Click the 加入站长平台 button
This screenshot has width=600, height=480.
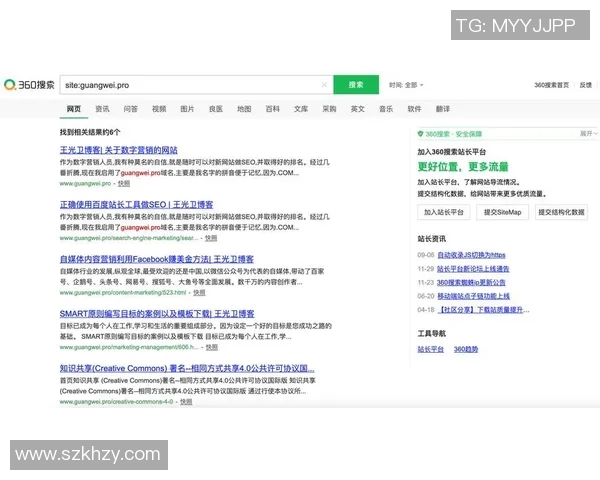[x=444, y=212]
